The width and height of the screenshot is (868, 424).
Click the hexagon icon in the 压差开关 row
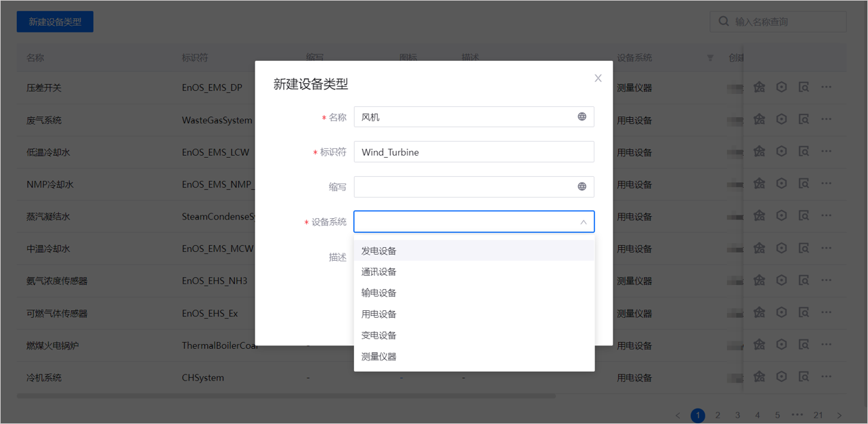pos(781,87)
